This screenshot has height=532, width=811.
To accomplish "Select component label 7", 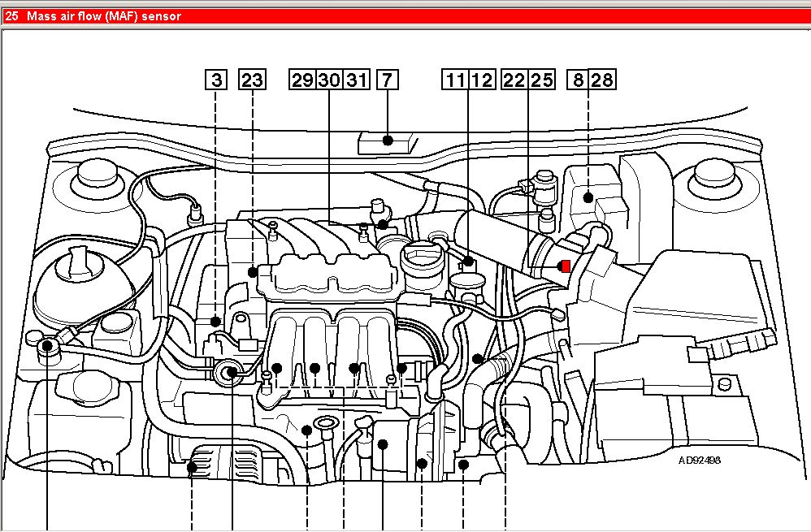I will (388, 80).
